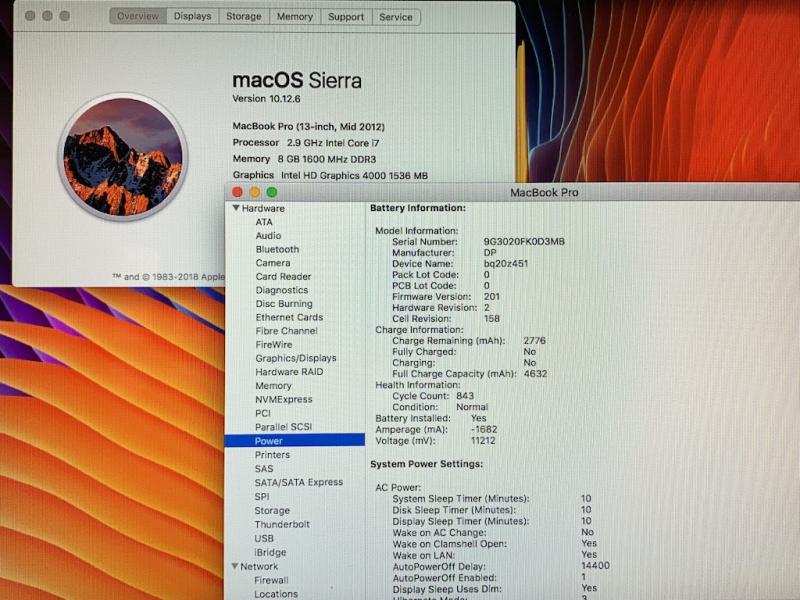The width and height of the screenshot is (800, 600).
Task: Open the Support tab
Action: click(x=346, y=17)
